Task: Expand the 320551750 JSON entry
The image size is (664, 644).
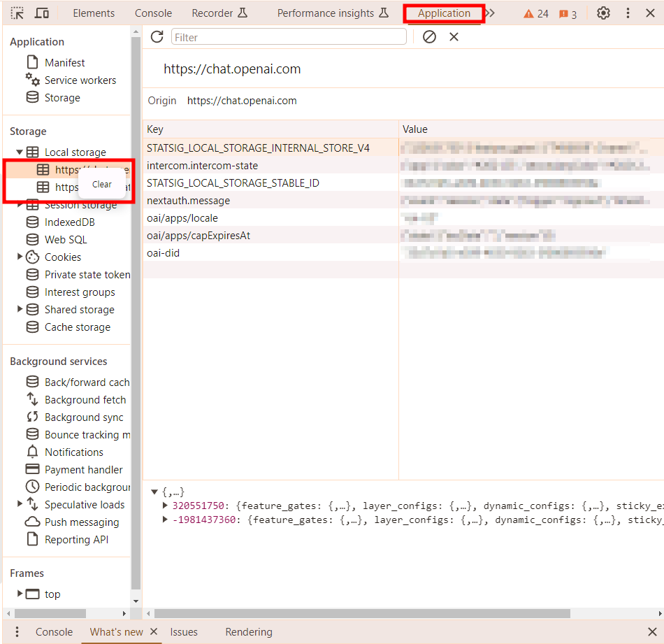Action: click(x=165, y=505)
